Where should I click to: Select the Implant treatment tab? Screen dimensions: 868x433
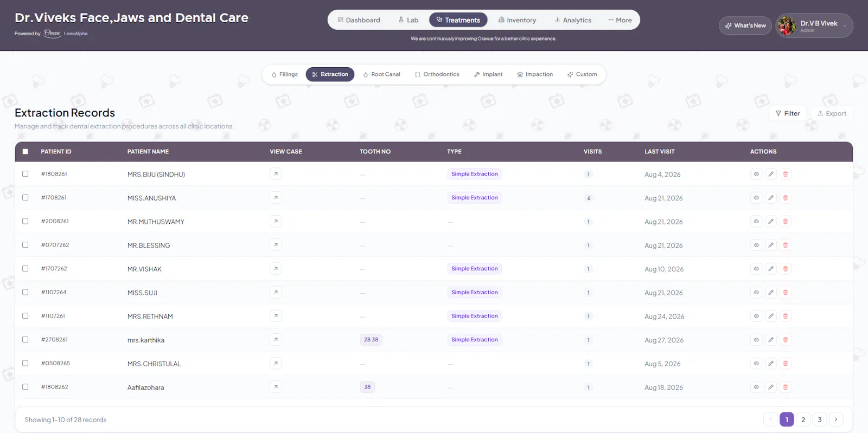pyautogui.click(x=488, y=74)
